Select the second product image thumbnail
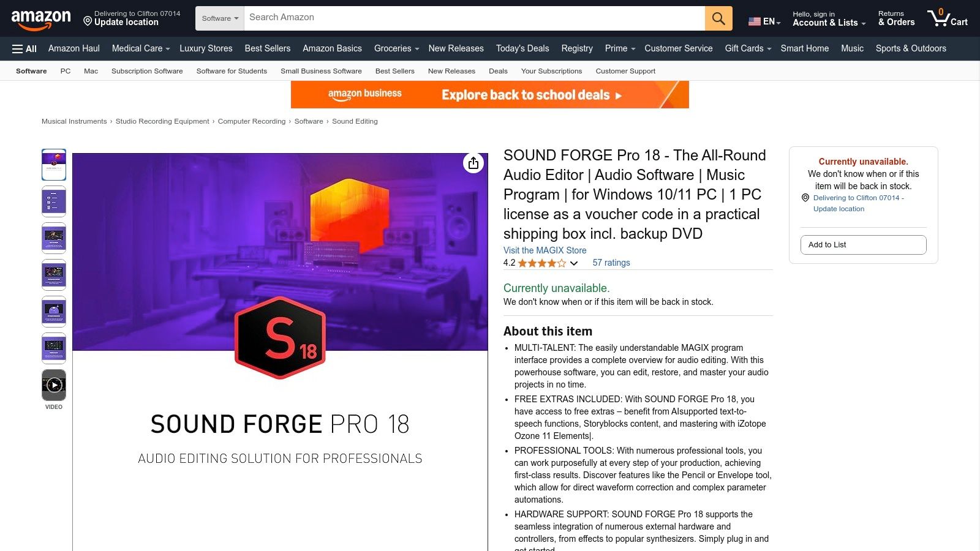The image size is (980, 551). pyautogui.click(x=54, y=201)
